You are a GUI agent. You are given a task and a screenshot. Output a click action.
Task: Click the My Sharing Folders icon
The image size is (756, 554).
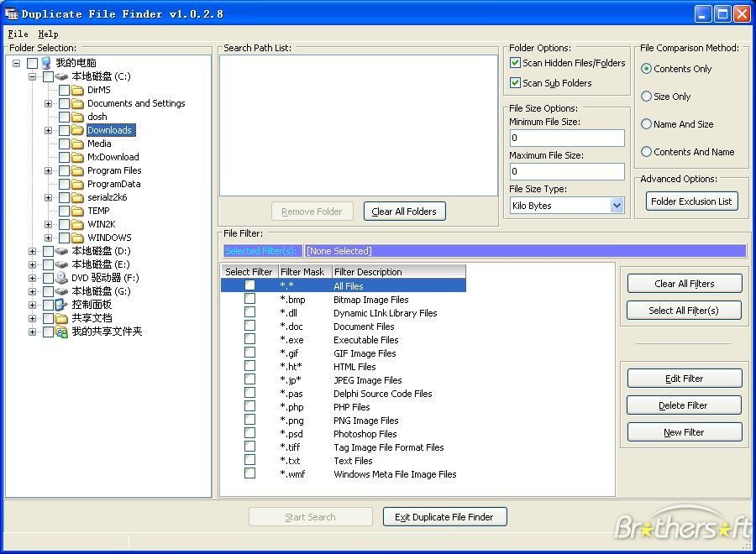pyautogui.click(x=61, y=332)
